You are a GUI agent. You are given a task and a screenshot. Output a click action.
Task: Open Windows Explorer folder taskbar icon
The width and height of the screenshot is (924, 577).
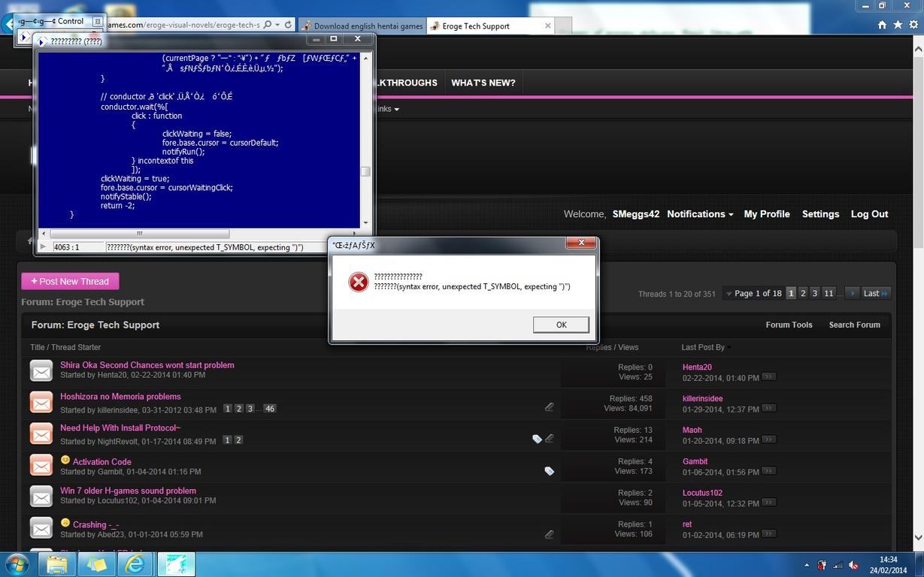[x=57, y=563]
